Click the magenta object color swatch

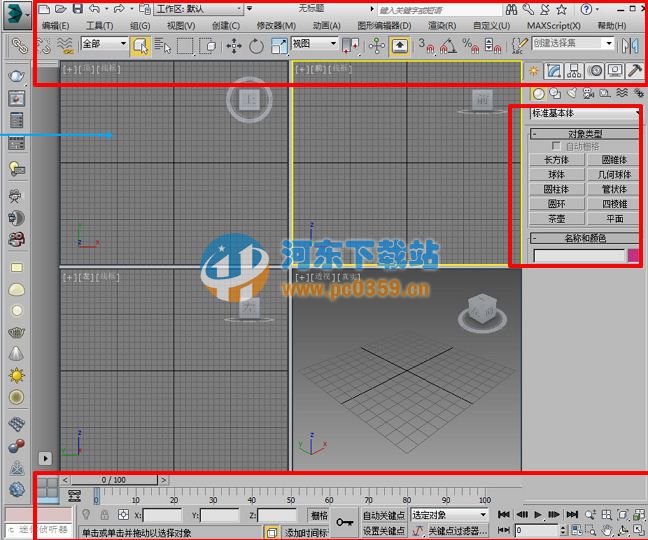point(633,255)
